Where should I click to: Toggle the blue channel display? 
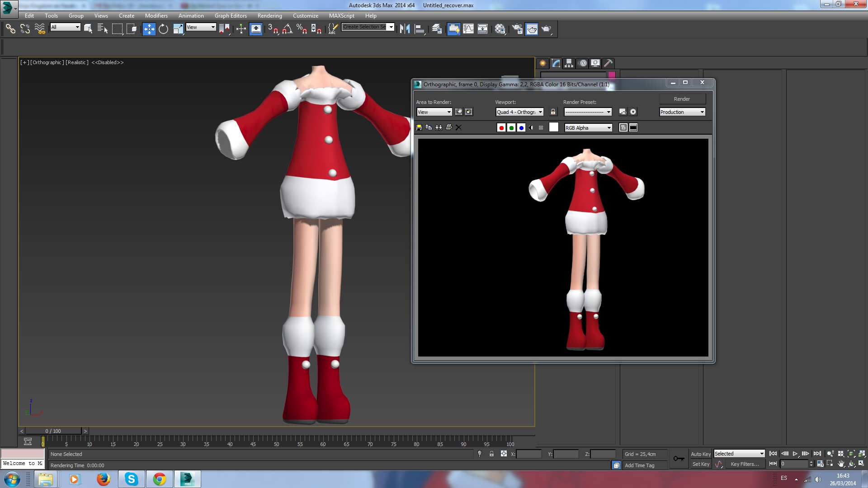521,128
